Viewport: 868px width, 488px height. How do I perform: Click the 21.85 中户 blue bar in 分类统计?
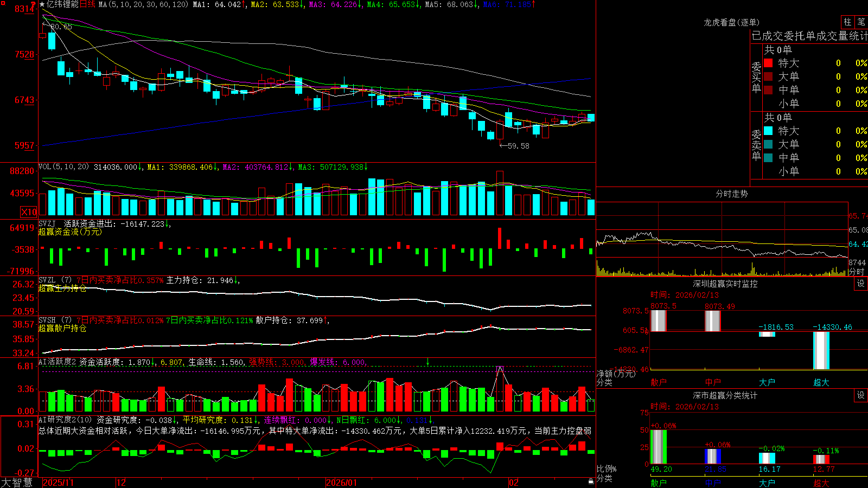(713, 456)
